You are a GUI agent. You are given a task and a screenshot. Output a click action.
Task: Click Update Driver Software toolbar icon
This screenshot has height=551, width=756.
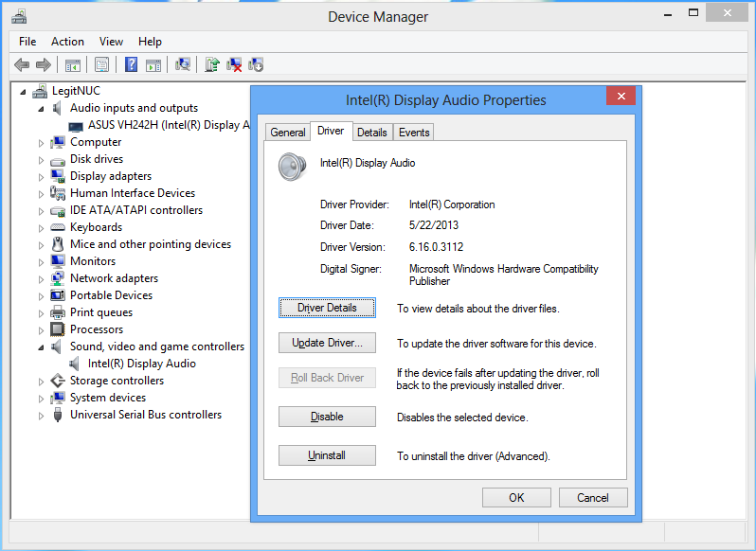point(212,64)
